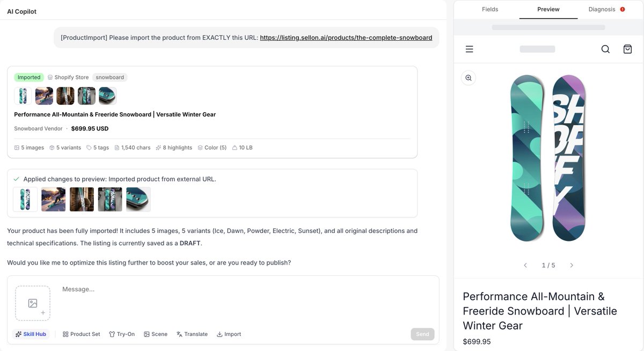Click the Applied changes to preview message

pos(120,179)
